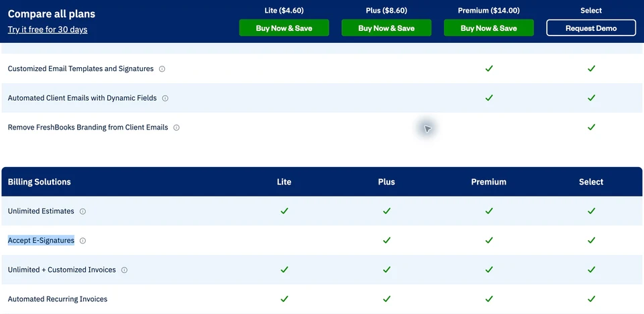Click Buy Now & Save under Premium plan

point(489,28)
